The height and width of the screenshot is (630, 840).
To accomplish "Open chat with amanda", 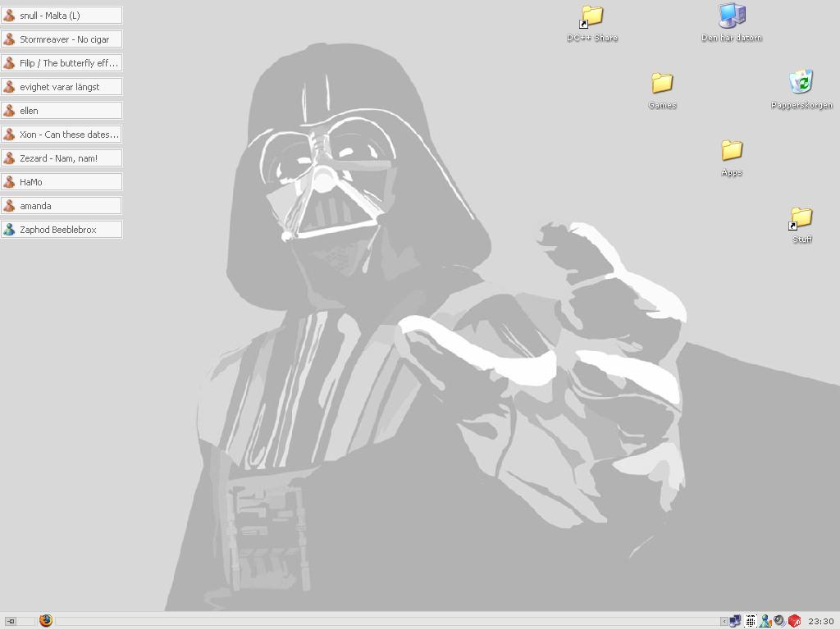I will tap(62, 206).
